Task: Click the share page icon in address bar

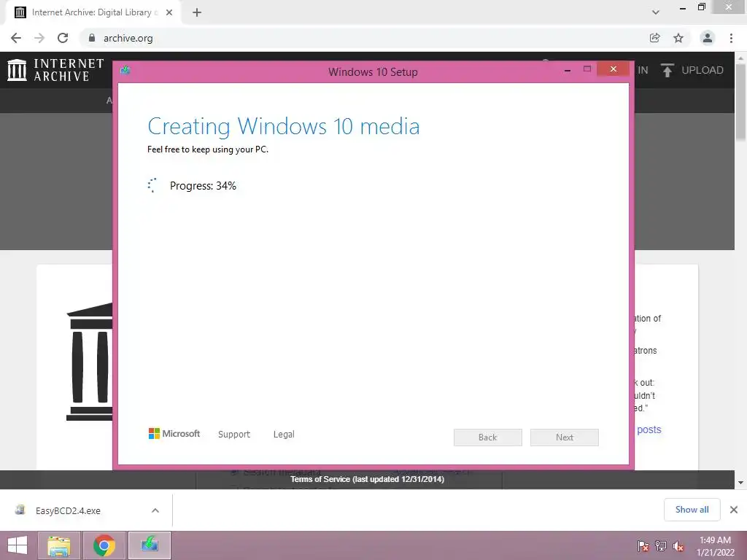Action: (x=654, y=38)
